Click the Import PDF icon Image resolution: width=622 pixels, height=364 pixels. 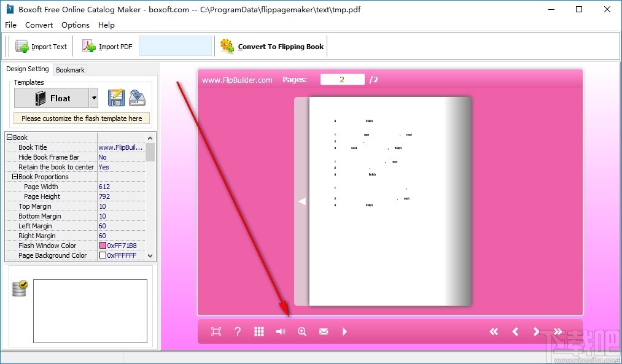(x=89, y=45)
